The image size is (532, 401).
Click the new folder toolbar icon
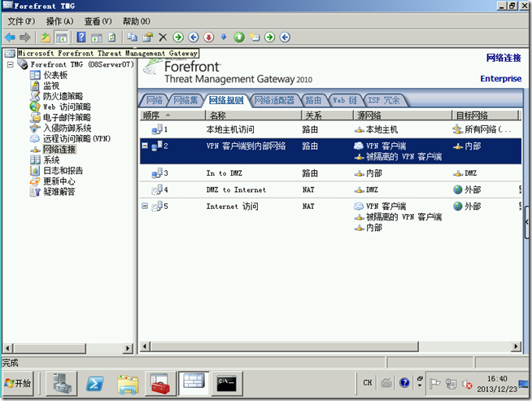(x=255, y=37)
